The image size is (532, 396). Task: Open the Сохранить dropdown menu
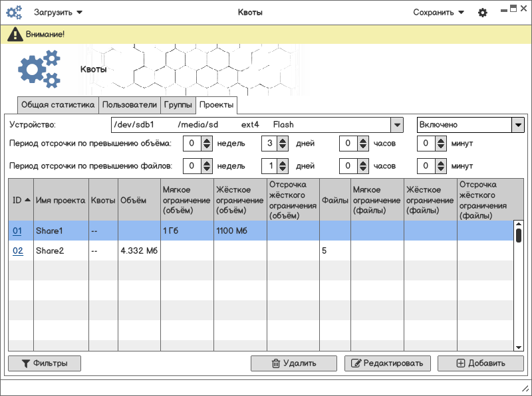coord(438,12)
